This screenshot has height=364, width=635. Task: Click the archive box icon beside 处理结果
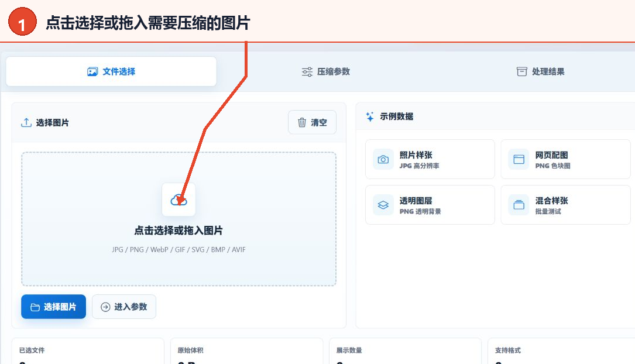coord(521,71)
